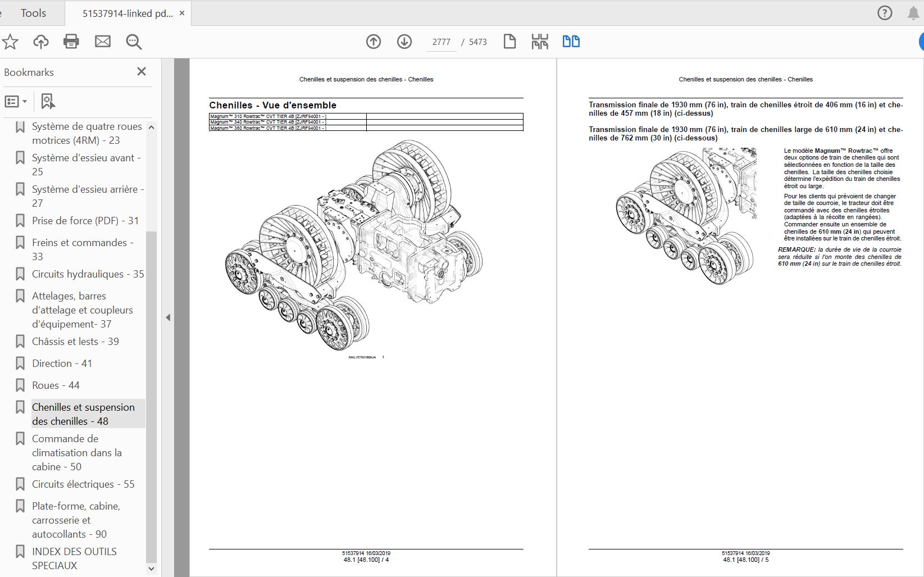Open bookmark Roues - 44
Image resolution: width=924 pixels, height=577 pixels.
coord(56,385)
